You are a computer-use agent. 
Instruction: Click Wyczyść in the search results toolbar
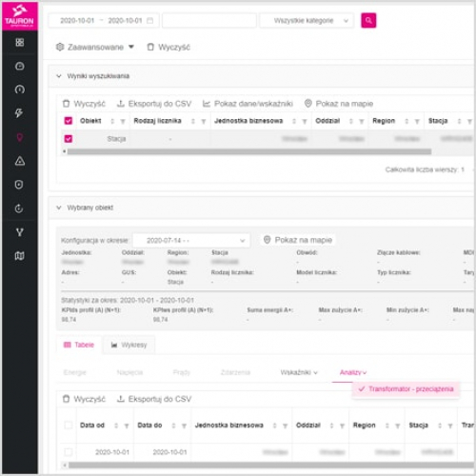84,104
